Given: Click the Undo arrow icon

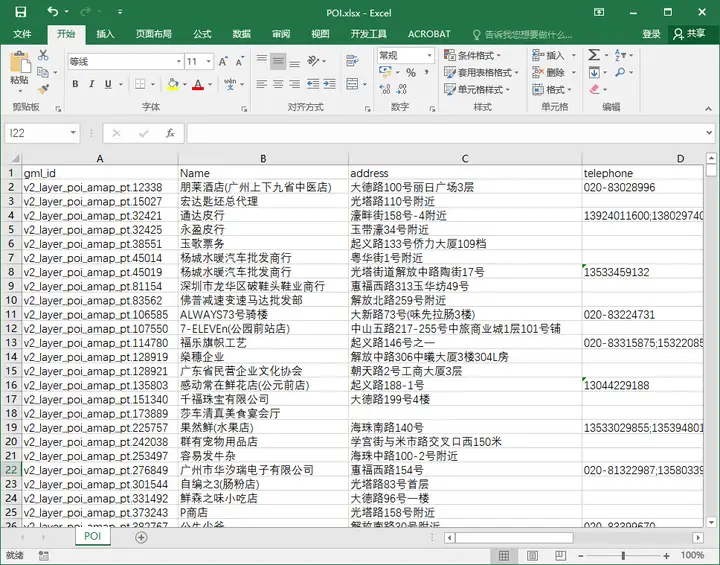Looking at the screenshot, I should coord(53,11).
